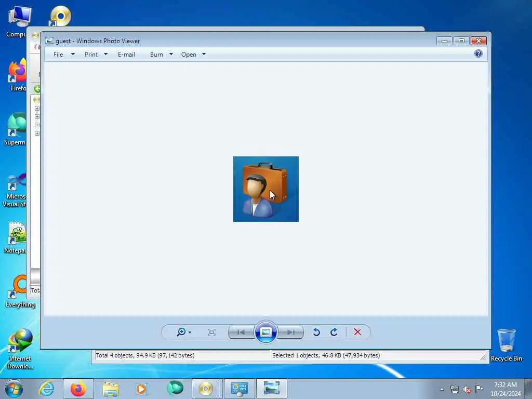This screenshot has height=399, width=532.
Task: Expand the second tree node in the background window
Action: [37, 117]
